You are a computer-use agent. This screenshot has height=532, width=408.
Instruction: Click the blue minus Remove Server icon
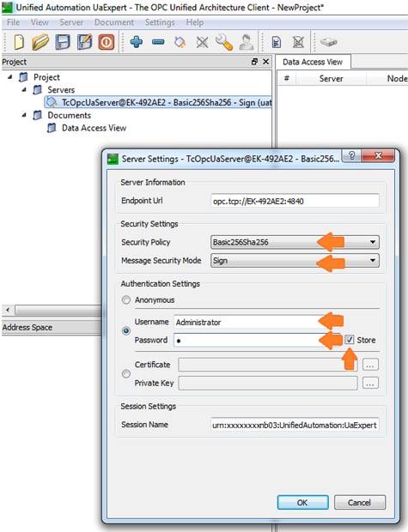158,42
